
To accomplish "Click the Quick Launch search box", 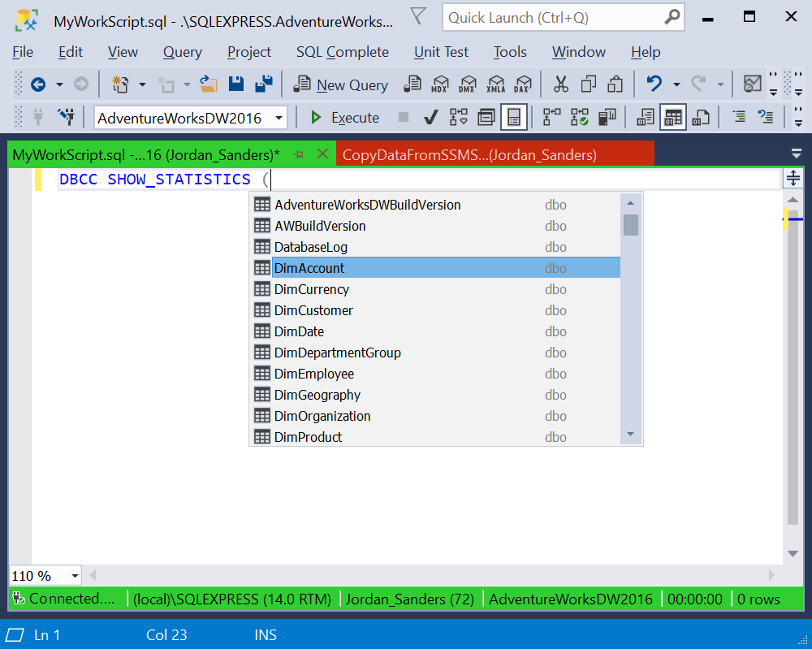I will tap(563, 18).
